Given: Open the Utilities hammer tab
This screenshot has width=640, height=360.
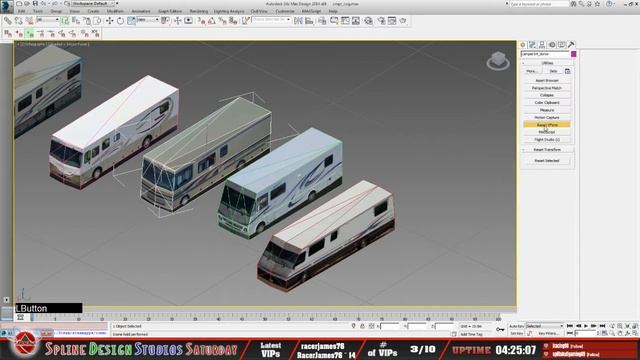Looking at the screenshot, I should pos(571,44).
